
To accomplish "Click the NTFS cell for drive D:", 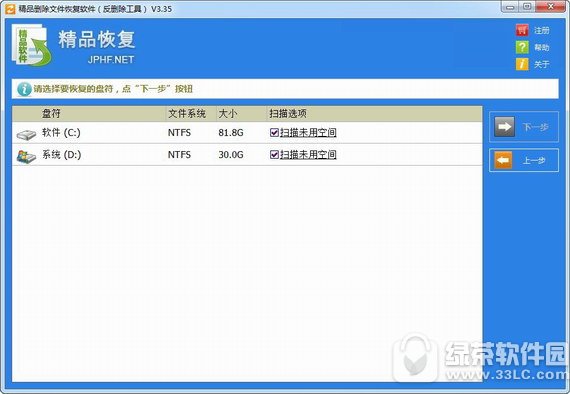I will (179, 155).
